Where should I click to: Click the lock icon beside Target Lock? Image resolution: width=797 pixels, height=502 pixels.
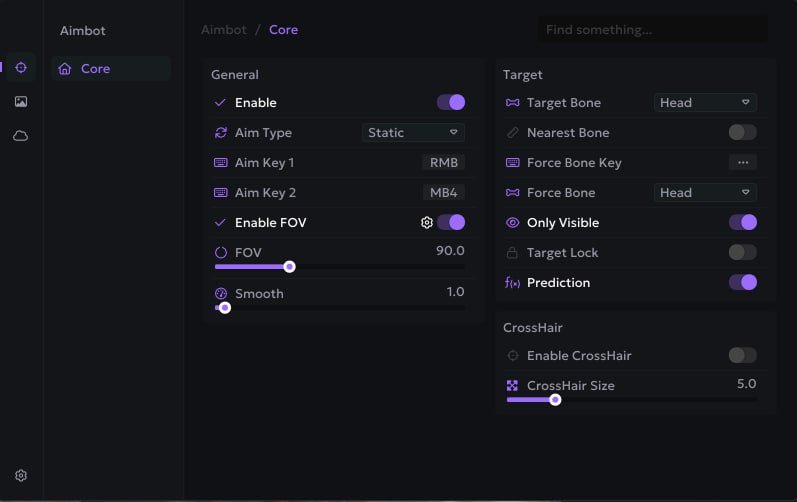513,253
